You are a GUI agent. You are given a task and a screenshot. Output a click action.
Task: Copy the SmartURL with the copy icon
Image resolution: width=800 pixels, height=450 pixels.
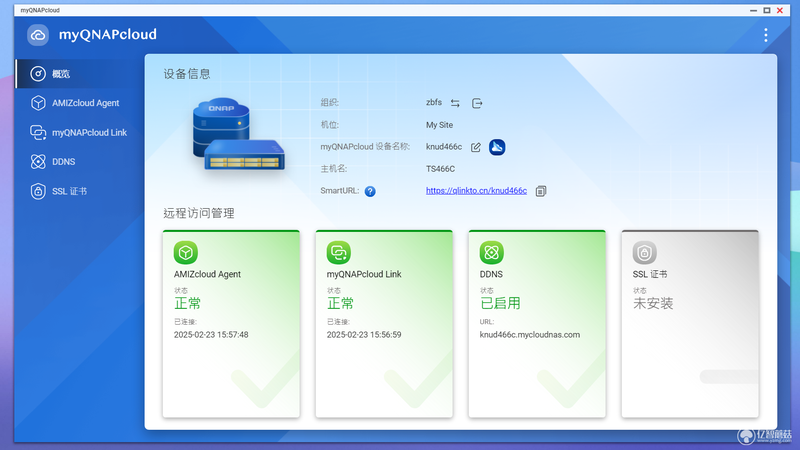pyautogui.click(x=541, y=191)
